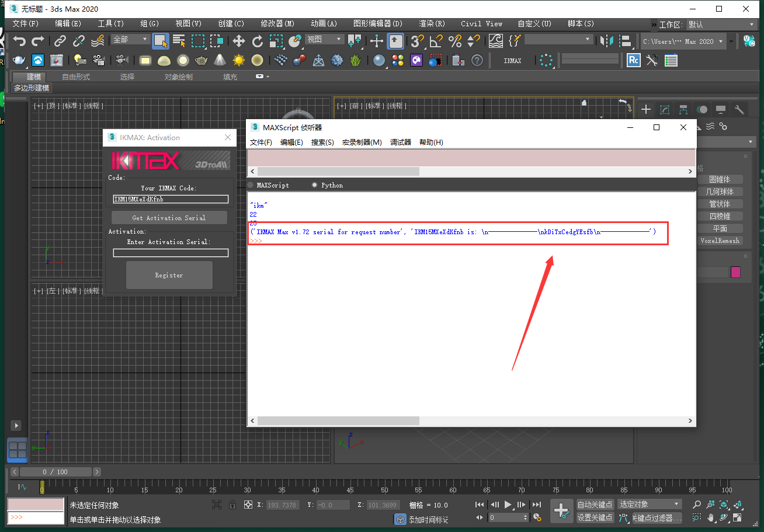
Task: Click the yellow Sphere primitive icon
Action: (257, 60)
